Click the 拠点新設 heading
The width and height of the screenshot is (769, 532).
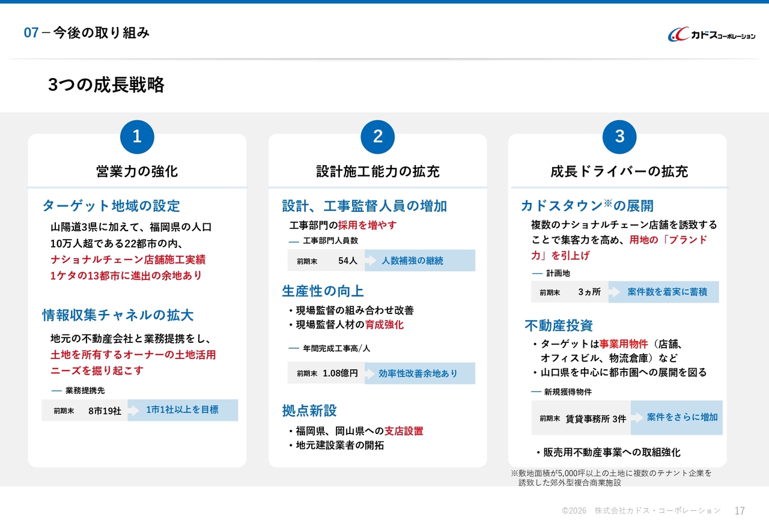pyautogui.click(x=309, y=411)
